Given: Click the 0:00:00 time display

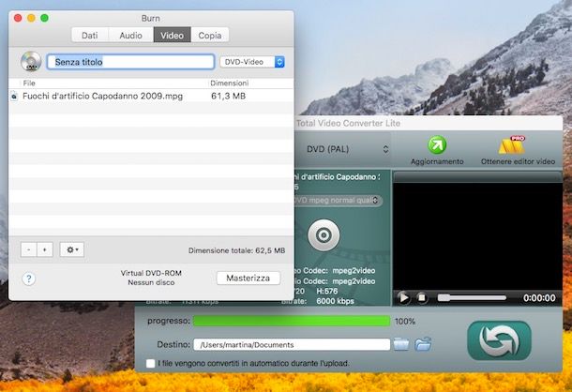Looking at the screenshot, I should click(x=539, y=298).
